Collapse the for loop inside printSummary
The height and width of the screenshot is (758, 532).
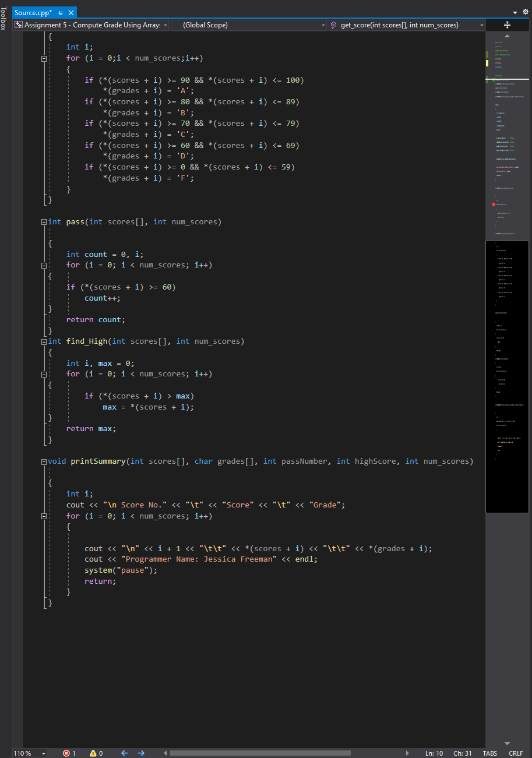point(44,516)
